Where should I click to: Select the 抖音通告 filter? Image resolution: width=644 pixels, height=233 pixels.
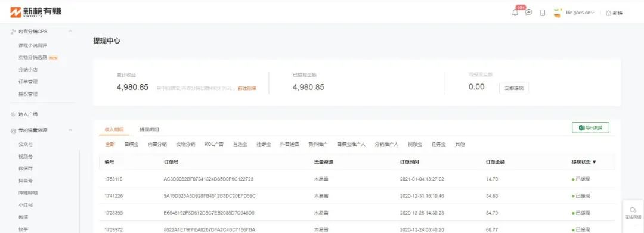click(290, 144)
